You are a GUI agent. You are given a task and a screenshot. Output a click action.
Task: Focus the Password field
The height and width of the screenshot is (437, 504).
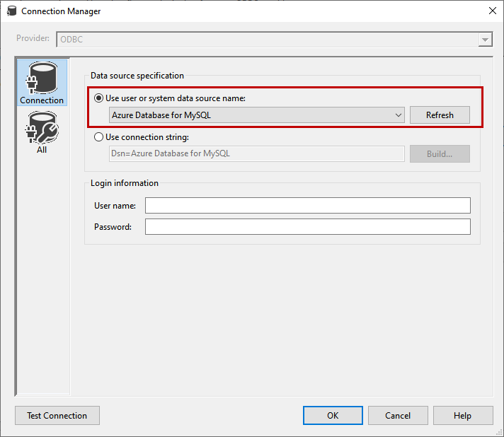coord(308,227)
